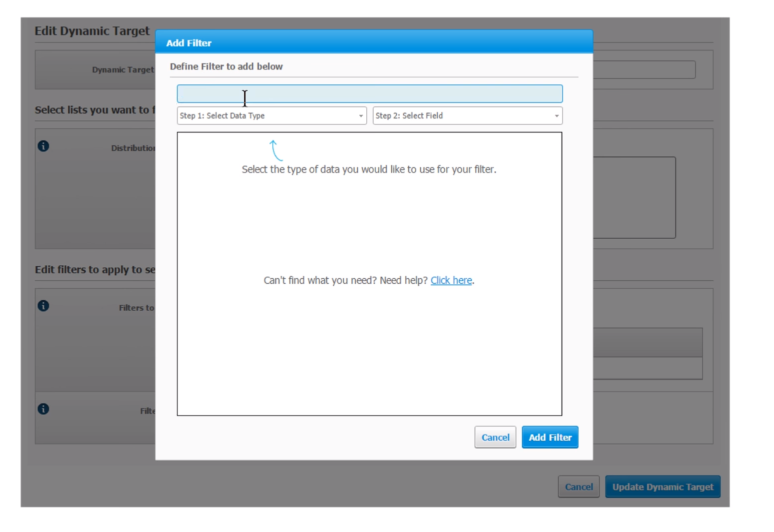Click the first filter row in background panel
This screenshot has width=774, height=532.
(647, 343)
